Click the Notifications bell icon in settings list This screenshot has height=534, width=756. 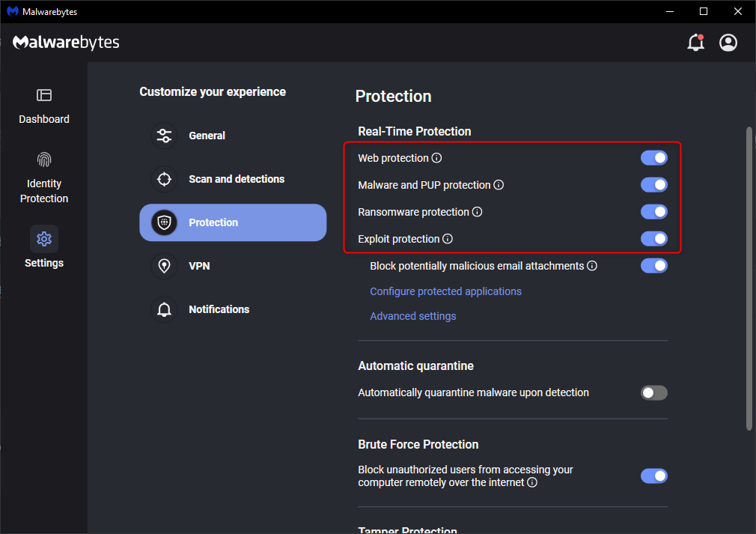pyautogui.click(x=164, y=309)
